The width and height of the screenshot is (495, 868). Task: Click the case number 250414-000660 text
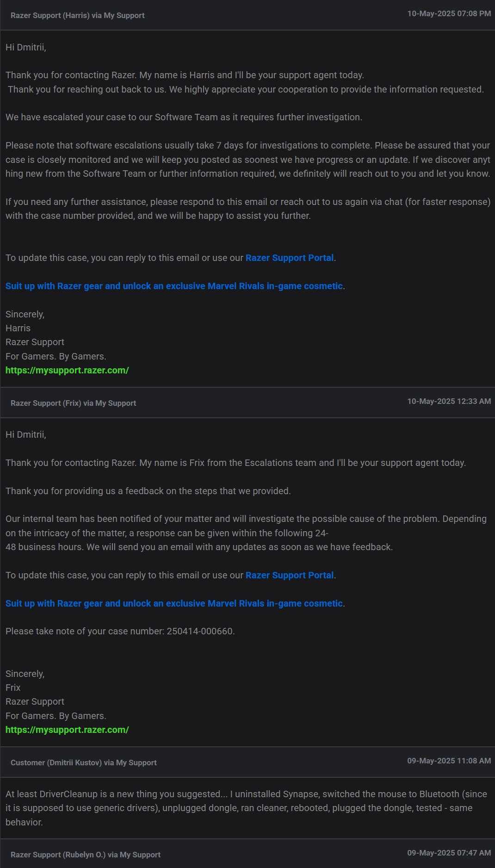coord(200,631)
